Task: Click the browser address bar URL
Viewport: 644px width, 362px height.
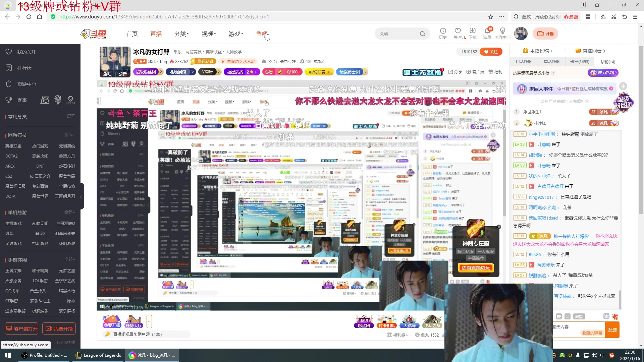Action: [x=164, y=17]
